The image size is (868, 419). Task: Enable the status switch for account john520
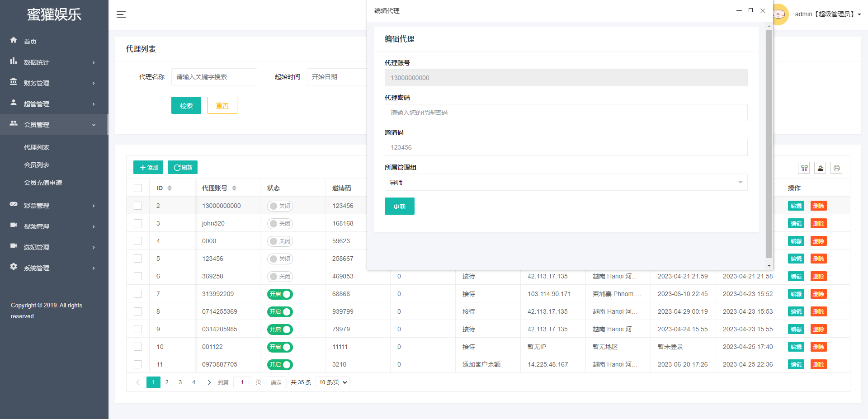[280, 224]
